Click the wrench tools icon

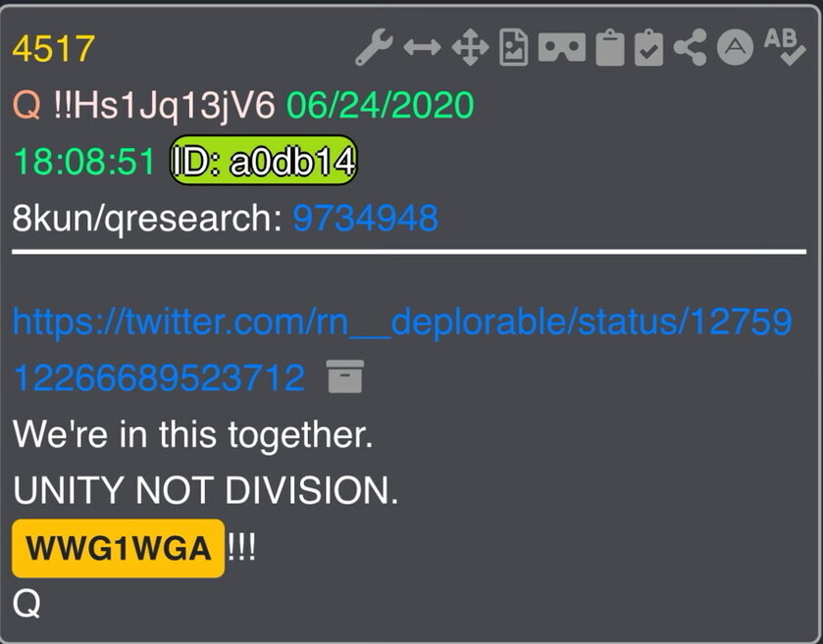[374, 47]
